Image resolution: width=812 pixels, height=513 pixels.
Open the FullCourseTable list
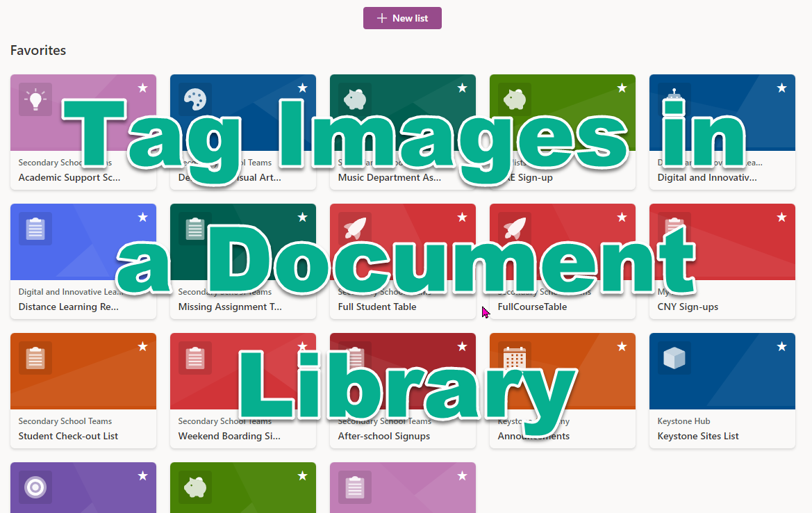coord(532,307)
